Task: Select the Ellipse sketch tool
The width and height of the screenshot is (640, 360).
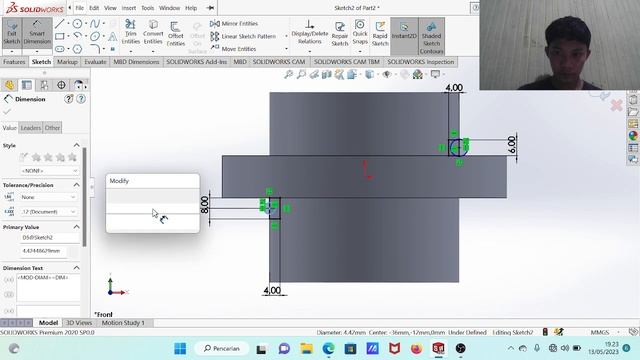Action: click(95, 36)
